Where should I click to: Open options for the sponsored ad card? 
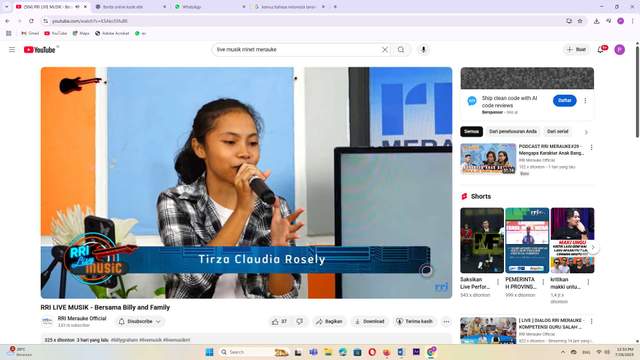click(x=585, y=100)
